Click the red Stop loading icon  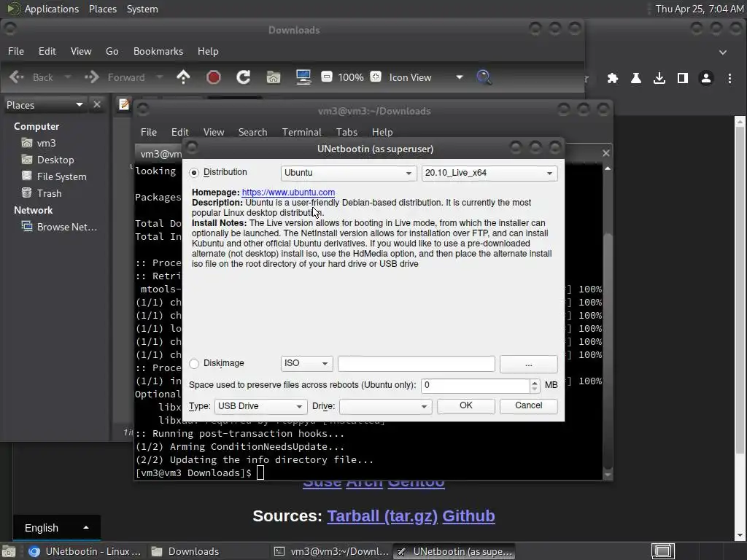click(214, 77)
